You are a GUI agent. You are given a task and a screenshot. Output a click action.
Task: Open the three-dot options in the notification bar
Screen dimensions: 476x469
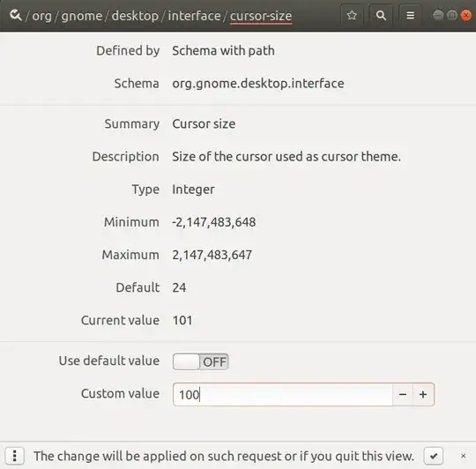15,456
